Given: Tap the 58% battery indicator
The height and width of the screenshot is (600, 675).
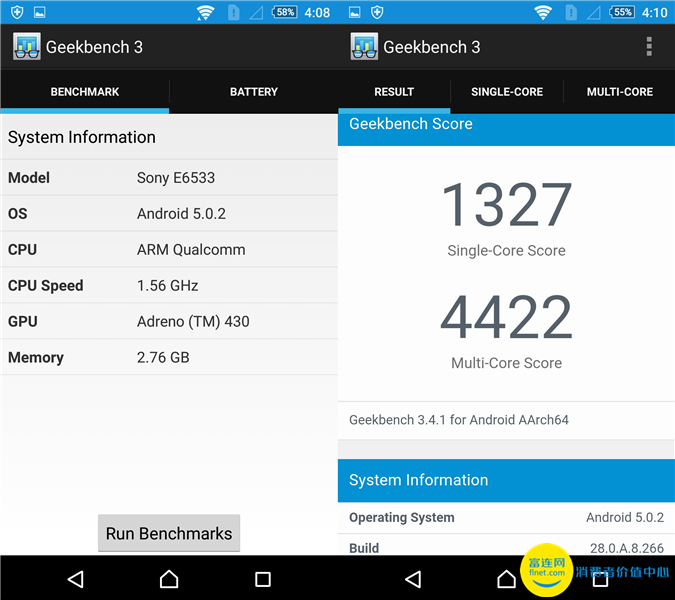Looking at the screenshot, I should point(285,12).
